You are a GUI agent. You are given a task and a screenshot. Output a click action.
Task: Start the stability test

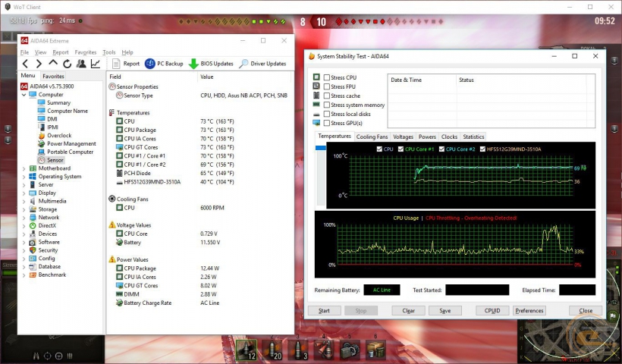pos(324,310)
